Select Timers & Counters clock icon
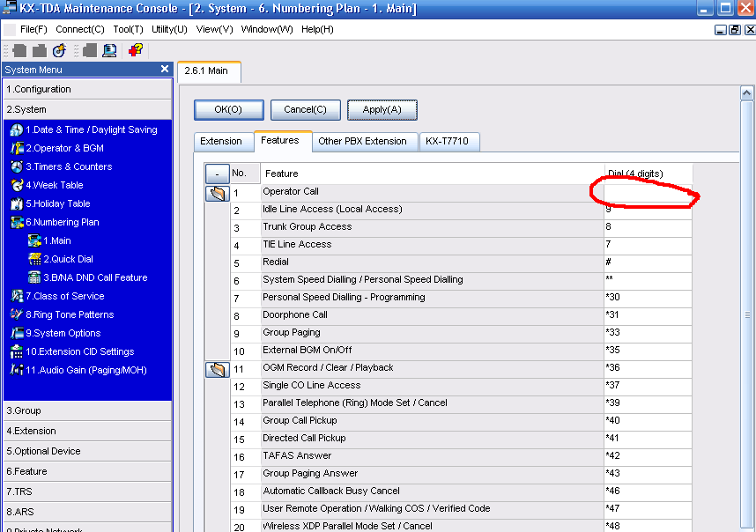 pos(17,166)
